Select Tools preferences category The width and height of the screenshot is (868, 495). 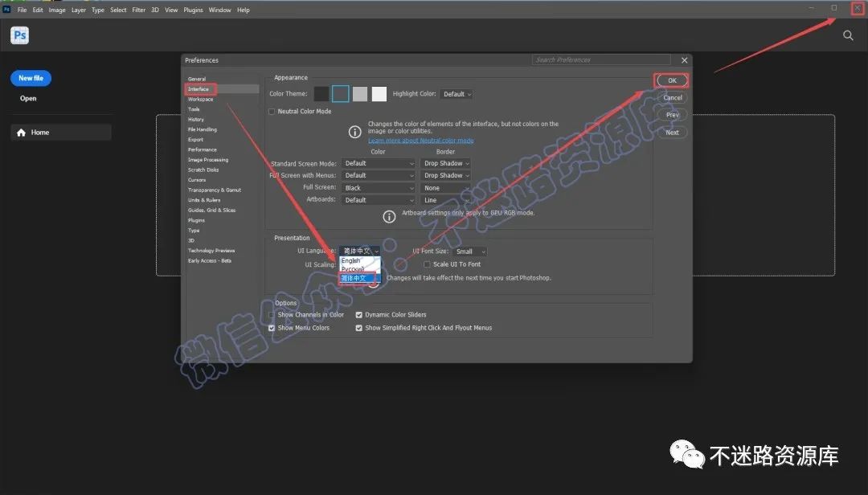coord(194,109)
